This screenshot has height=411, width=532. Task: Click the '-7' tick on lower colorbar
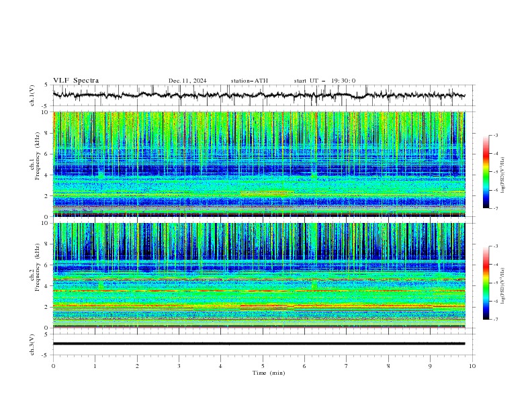point(495,319)
